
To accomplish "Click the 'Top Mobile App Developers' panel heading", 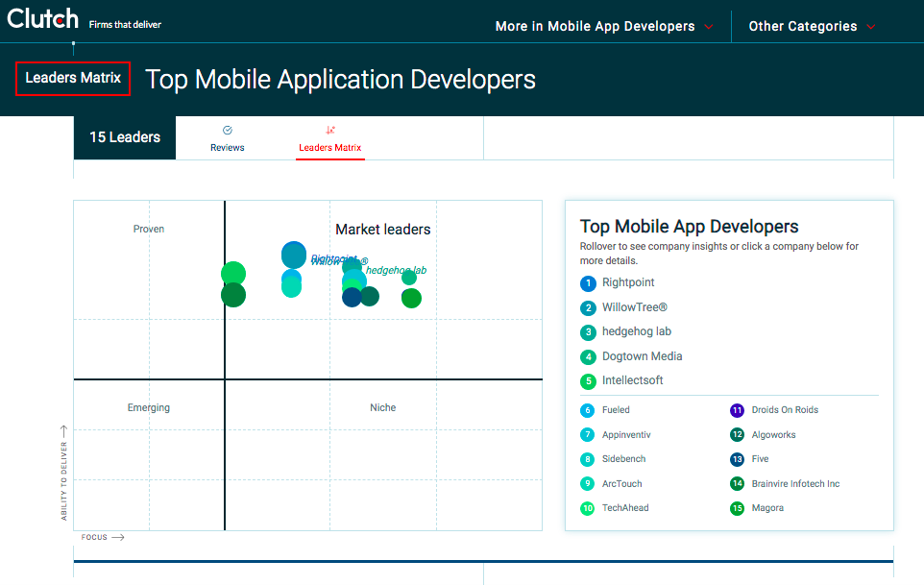I will 689,227.
